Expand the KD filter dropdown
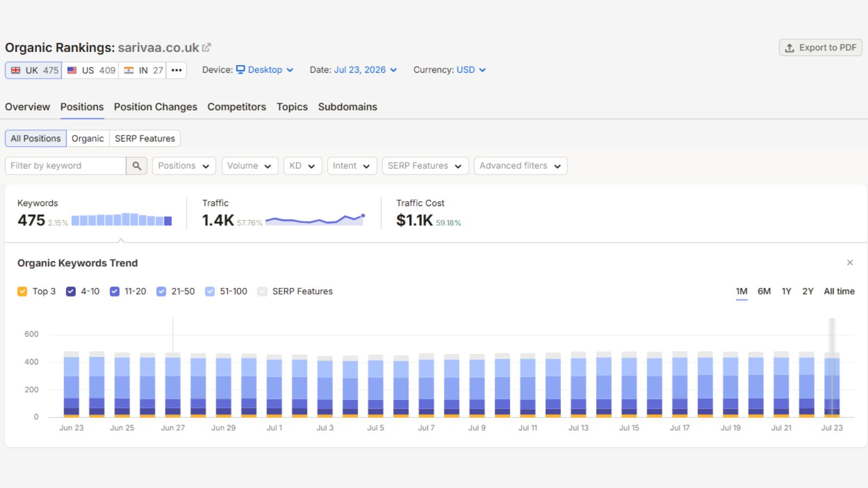868x488 pixels. point(303,166)
